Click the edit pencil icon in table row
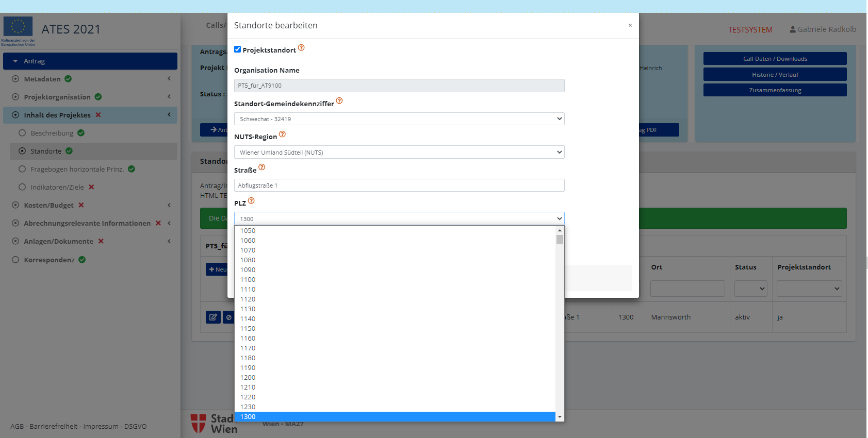This screenshot has height=438, width=868. (213, 317)
